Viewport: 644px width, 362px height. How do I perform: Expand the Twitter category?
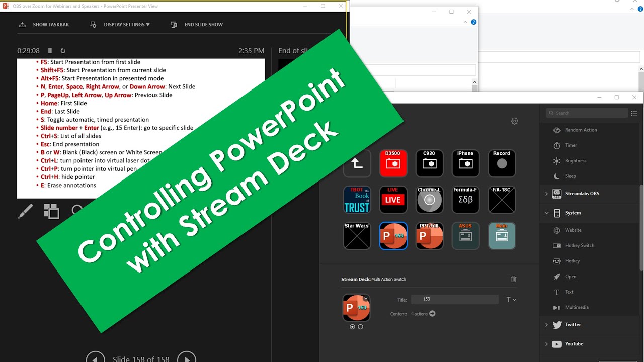pyautogui.click(x=547, y=325)
